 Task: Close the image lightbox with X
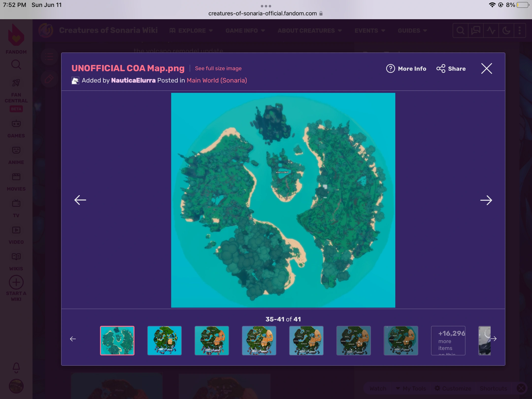(x=487, y=68)
